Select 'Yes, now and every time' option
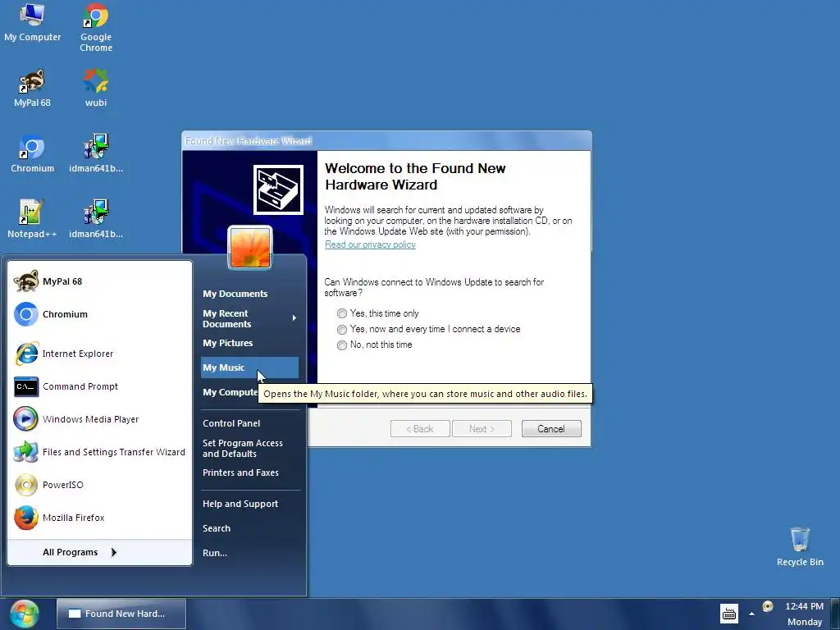Viewport: 840px width, 630px height. [x=342, y=329]
